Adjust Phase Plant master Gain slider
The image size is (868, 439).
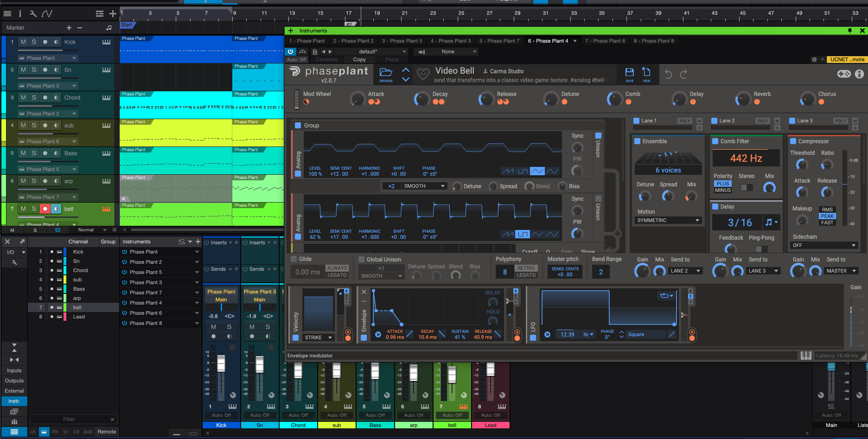(x=851, y=311)
